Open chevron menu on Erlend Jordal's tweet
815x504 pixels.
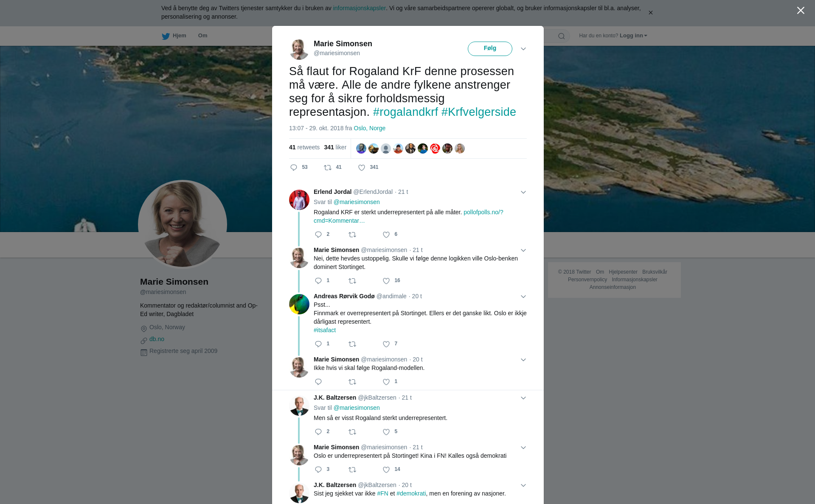[x=523, y=192]
